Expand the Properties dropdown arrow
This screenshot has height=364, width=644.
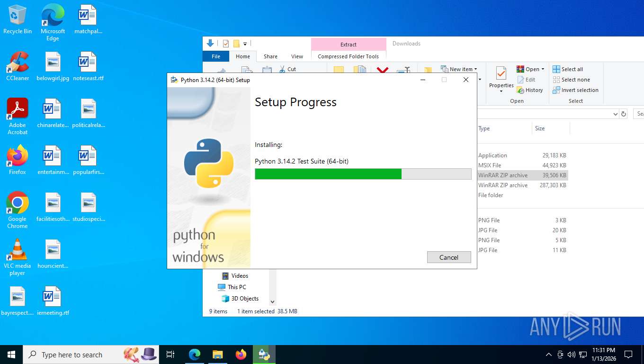(x=501, y=91)
